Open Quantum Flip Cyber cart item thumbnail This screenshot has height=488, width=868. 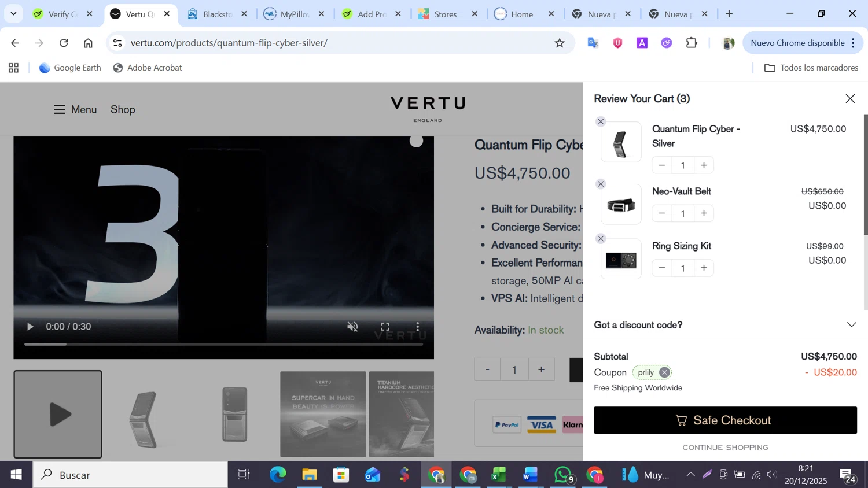click(x=621, y=142)
